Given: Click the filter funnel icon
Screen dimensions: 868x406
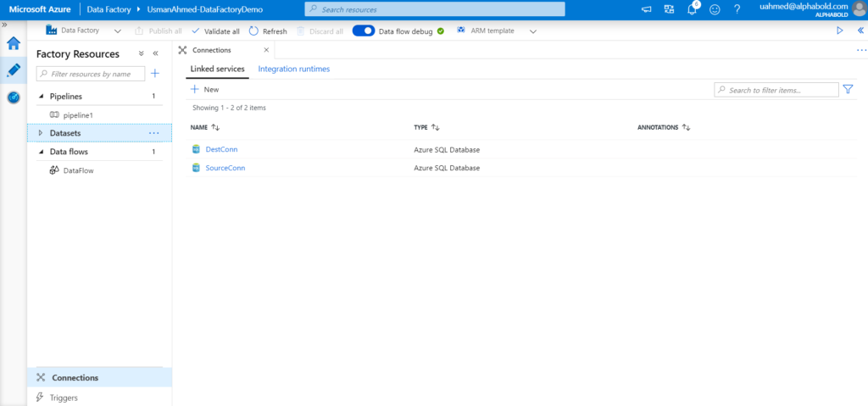Looking at the screenshot, I should click(x=848, y=89).
